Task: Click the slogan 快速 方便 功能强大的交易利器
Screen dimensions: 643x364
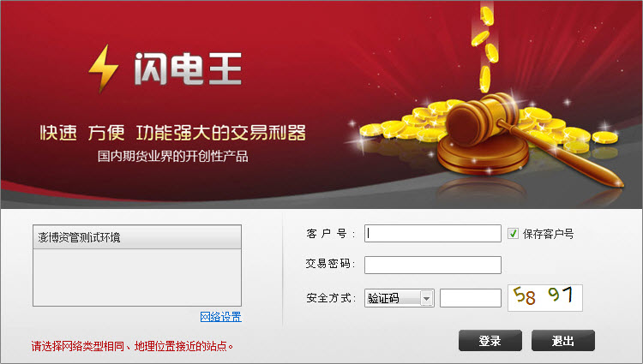Action: (172, 133)
